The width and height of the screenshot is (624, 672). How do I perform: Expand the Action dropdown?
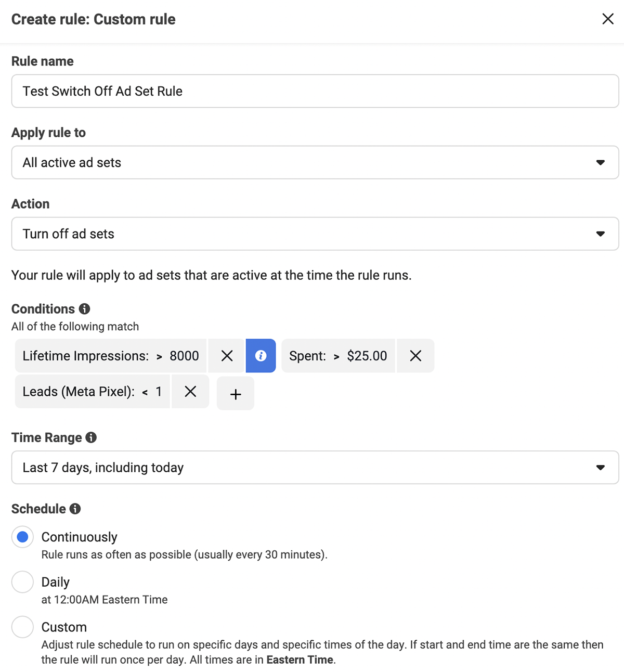tap(315, 234)
